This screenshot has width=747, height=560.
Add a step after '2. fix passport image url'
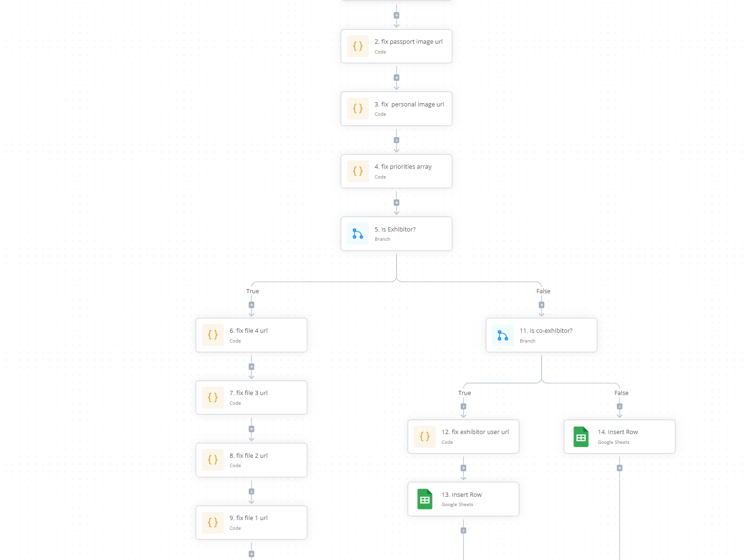(396, 78)
